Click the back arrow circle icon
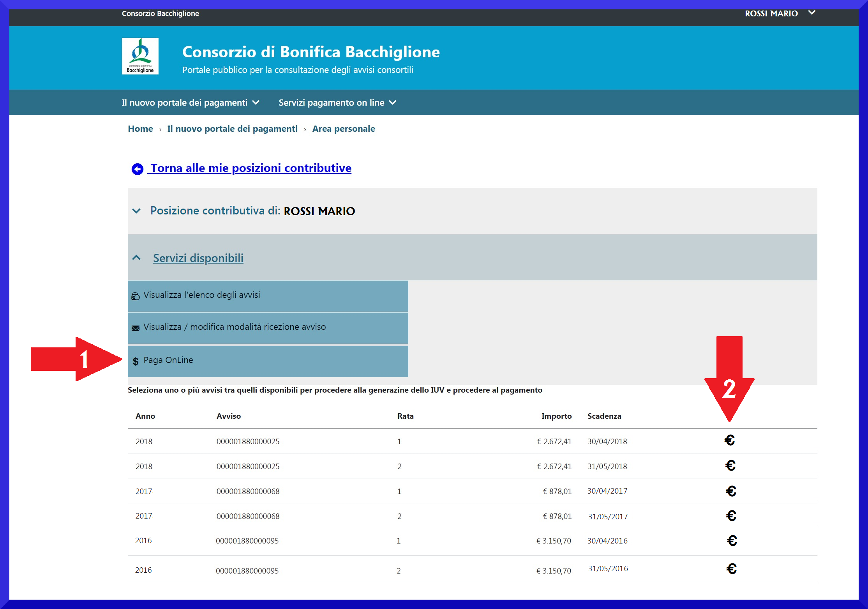The height and width of the screenshot is (609, 868). [x=137, y=168]
